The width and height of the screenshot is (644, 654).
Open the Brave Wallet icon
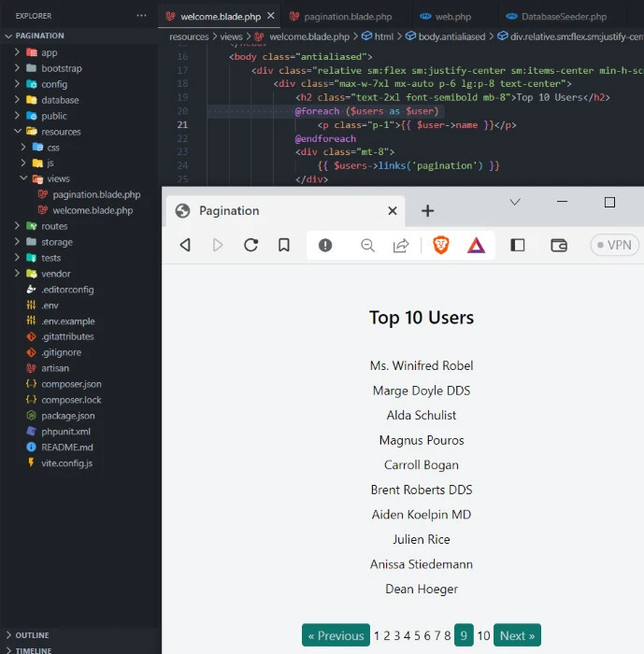559,245
